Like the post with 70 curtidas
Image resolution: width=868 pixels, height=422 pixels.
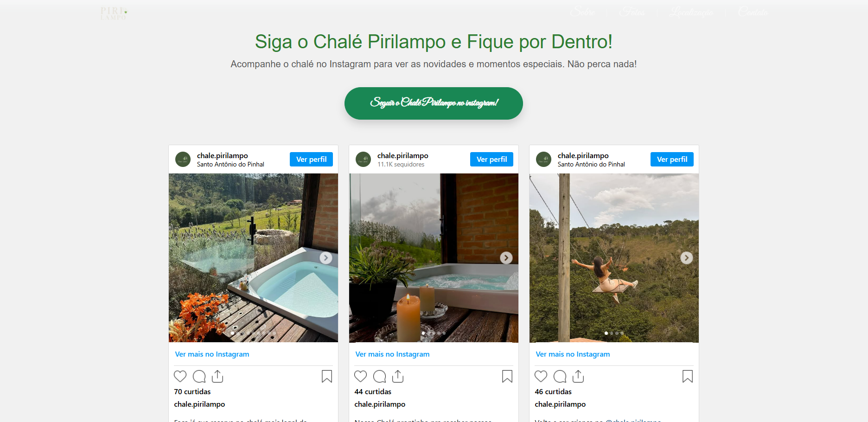(180, 376)
